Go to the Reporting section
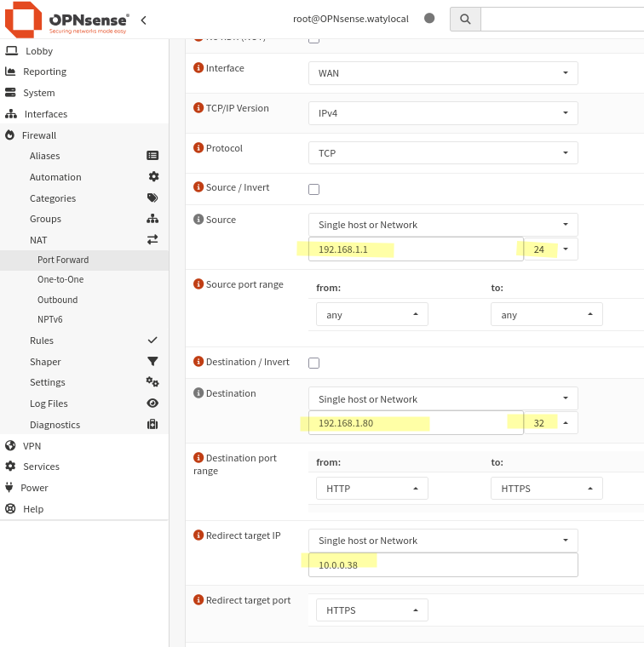 click(44, 72)
